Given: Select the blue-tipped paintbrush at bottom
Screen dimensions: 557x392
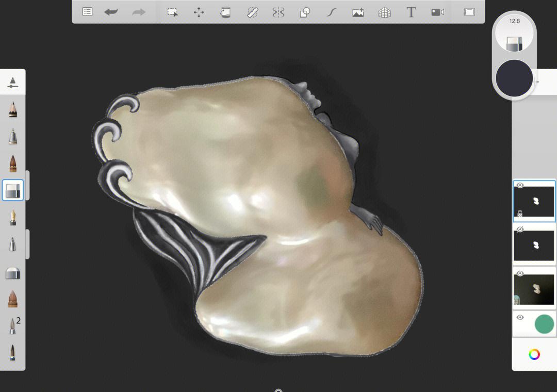Looking at the screenshot, I should tap(13, 353).
